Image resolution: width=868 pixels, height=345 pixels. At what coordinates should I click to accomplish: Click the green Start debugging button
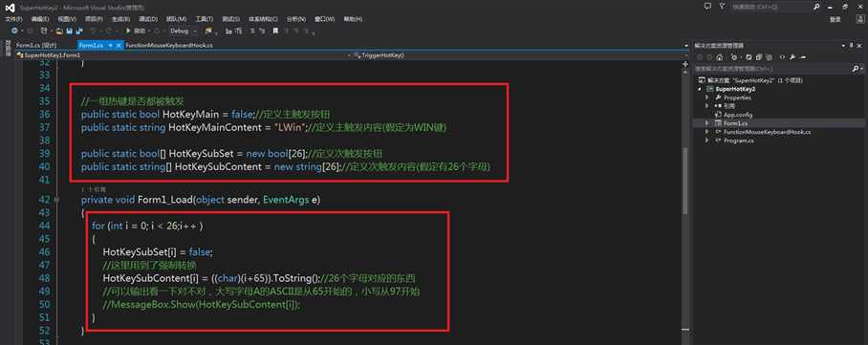click(128, 31)
